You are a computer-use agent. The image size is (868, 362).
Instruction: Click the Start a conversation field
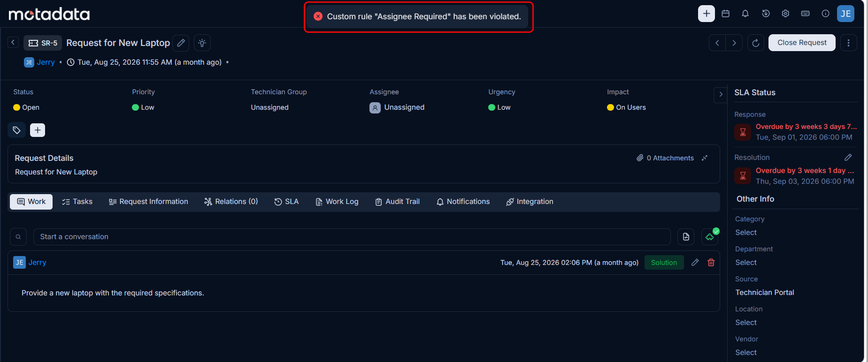coord(352,237)
